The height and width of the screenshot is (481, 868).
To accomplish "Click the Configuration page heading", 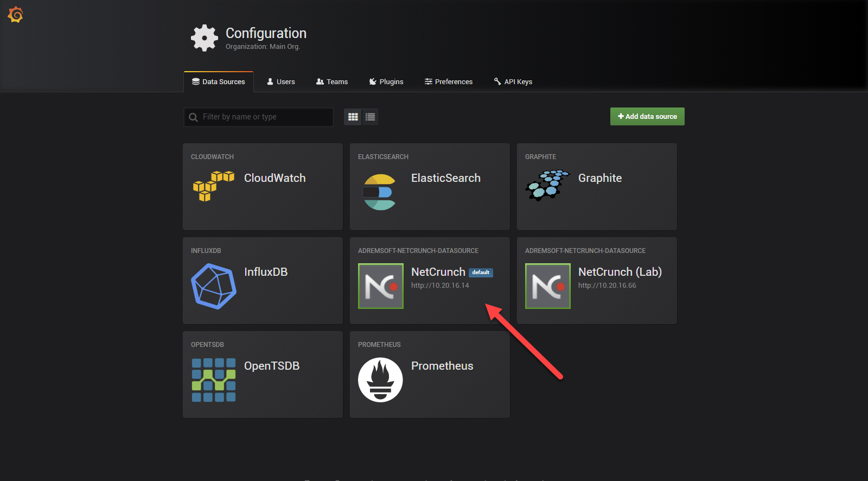I will tap(266, 33).
